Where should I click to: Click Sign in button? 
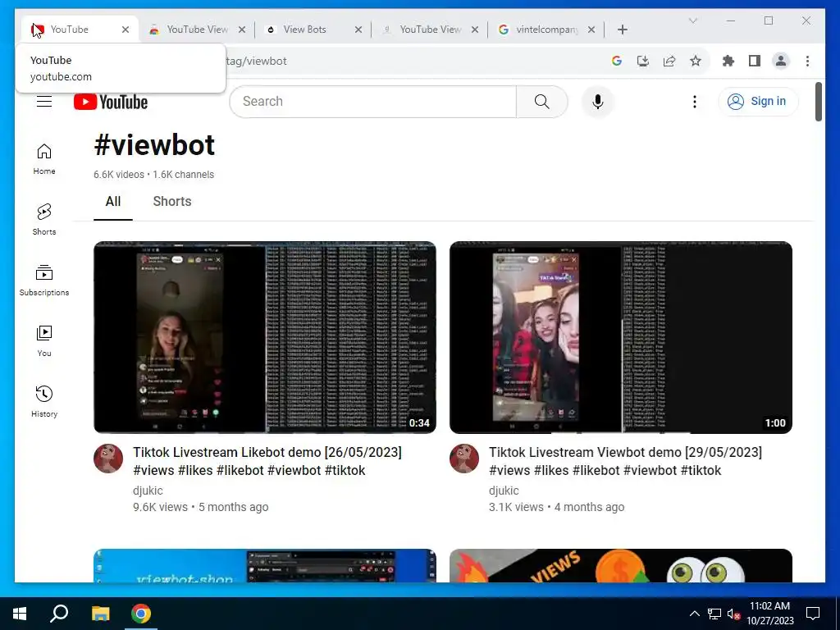click(758, 101)
